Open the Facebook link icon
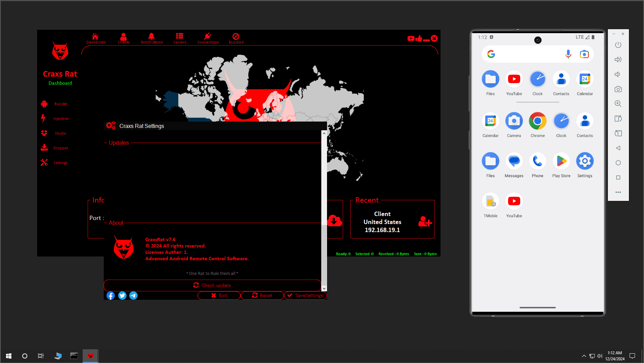Screen dimensions: 644x363 110,295
